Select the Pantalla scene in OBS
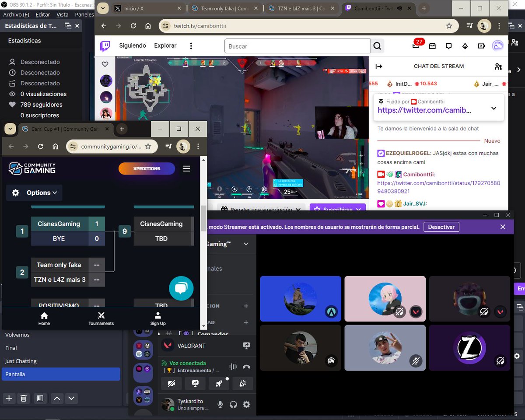 (x=61, y=374)
